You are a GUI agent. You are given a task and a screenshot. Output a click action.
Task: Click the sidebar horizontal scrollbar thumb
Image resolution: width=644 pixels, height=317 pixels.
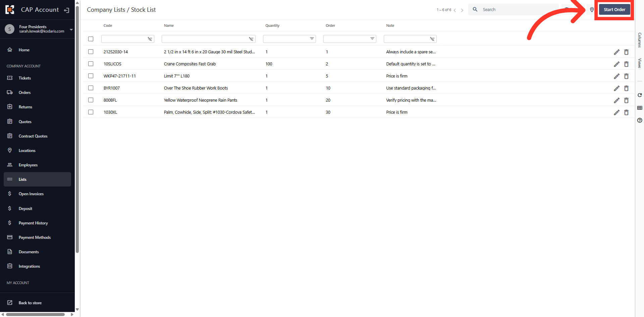(35, 315)
